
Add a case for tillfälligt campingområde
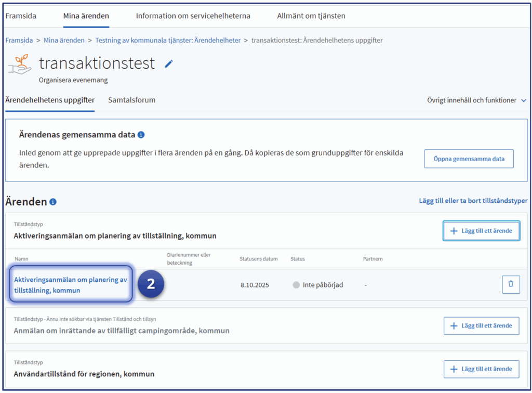(x=481, y=326)
